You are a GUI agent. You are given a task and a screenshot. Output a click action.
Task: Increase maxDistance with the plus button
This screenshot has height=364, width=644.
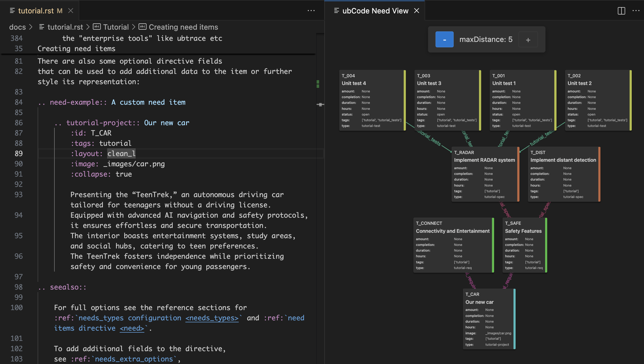coord(528,39)
